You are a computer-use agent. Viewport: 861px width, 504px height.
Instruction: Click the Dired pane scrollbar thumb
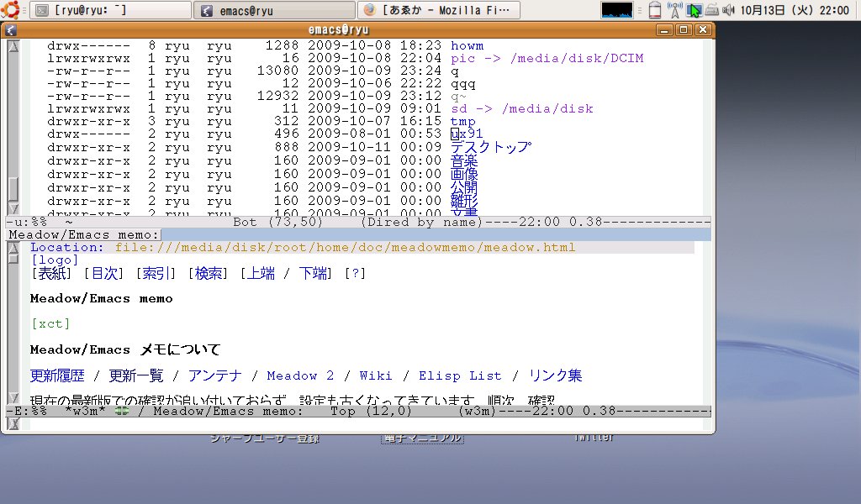[13, 189]
